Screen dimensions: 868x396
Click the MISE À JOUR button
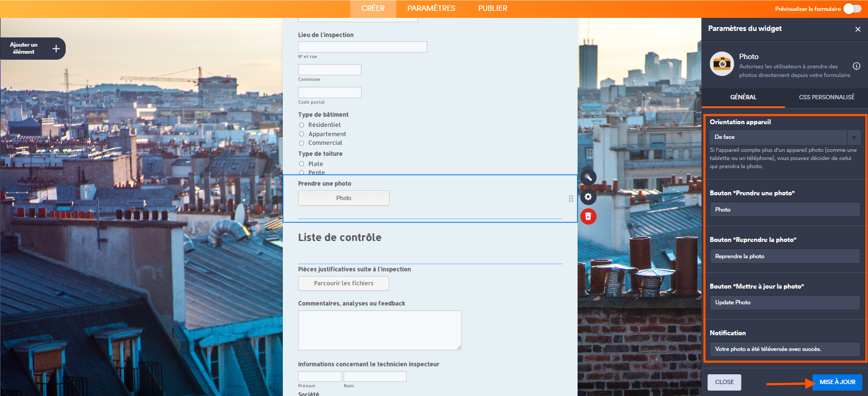click(837, 382)
